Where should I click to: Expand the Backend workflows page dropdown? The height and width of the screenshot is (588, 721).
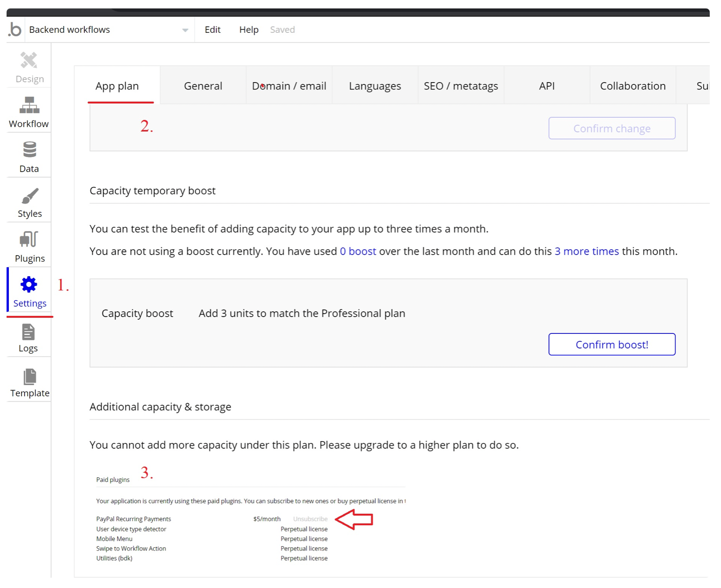[185, 30]
